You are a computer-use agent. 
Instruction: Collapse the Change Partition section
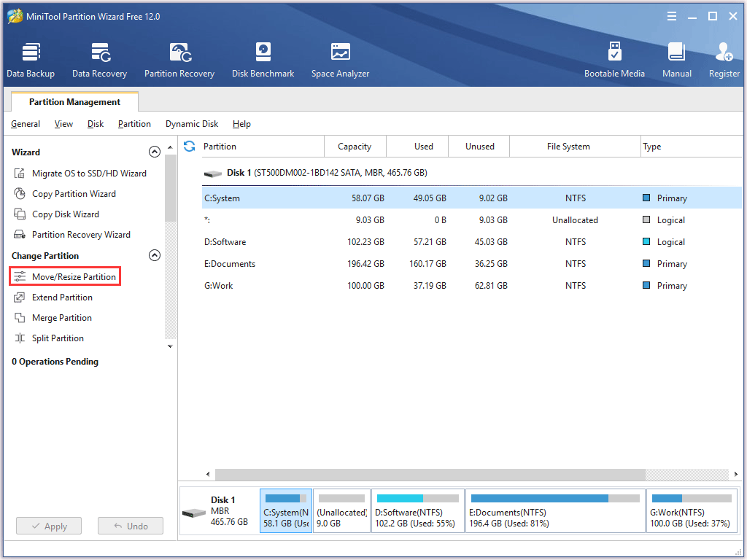pyautogui.click(x=155, y=255)
